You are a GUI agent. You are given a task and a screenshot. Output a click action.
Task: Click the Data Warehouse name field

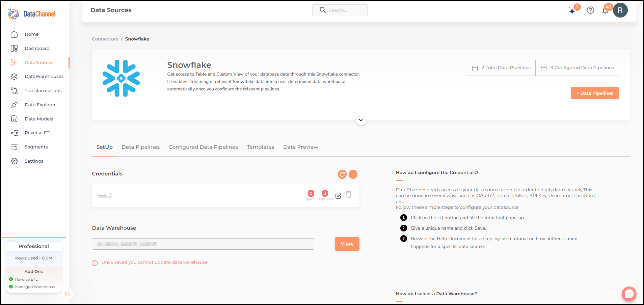click(x=203, y=244)
